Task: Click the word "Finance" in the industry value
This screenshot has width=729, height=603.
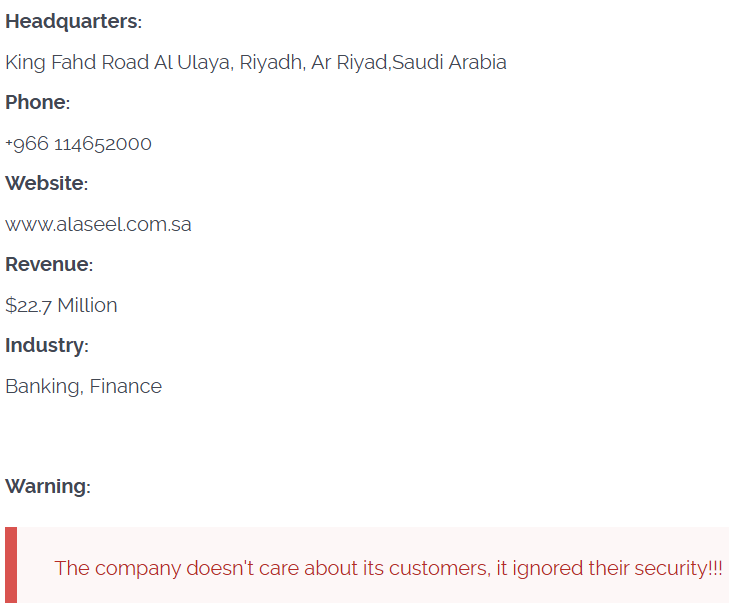Action: (x=126, y=387)
